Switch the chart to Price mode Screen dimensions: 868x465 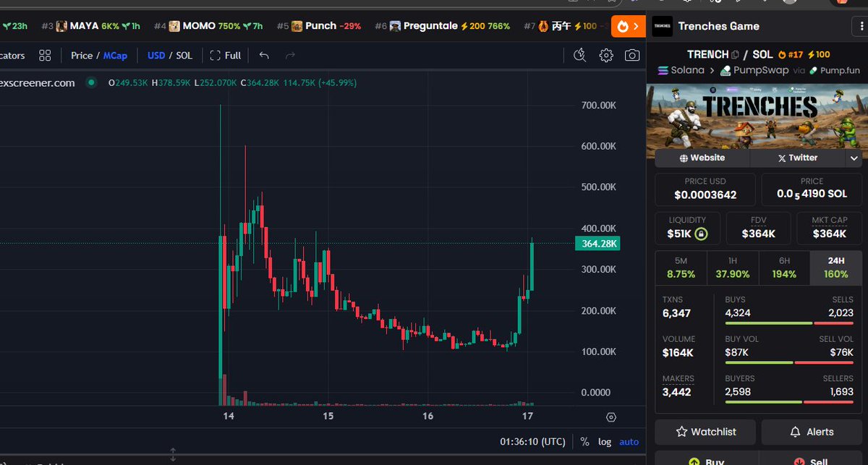coord(82,55)
